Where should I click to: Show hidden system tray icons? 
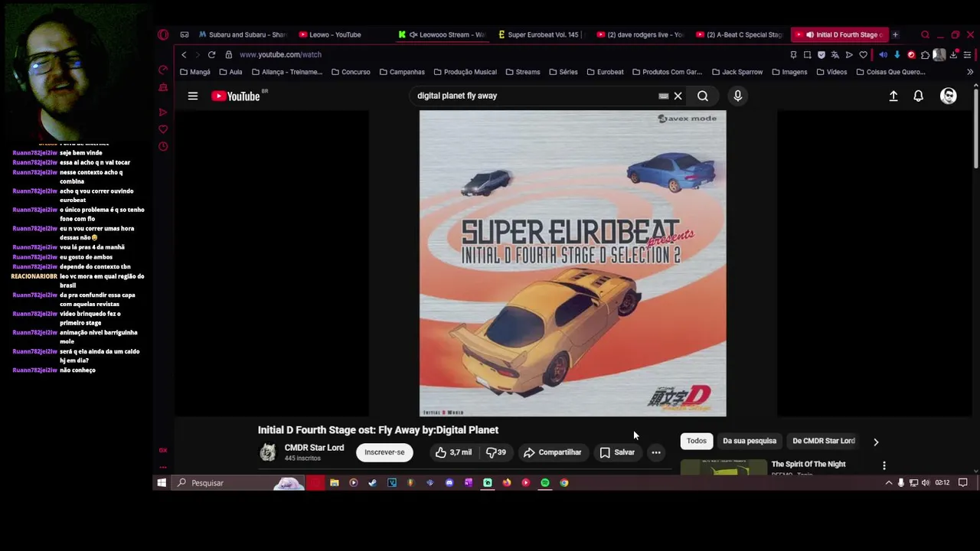pos(888,483)
